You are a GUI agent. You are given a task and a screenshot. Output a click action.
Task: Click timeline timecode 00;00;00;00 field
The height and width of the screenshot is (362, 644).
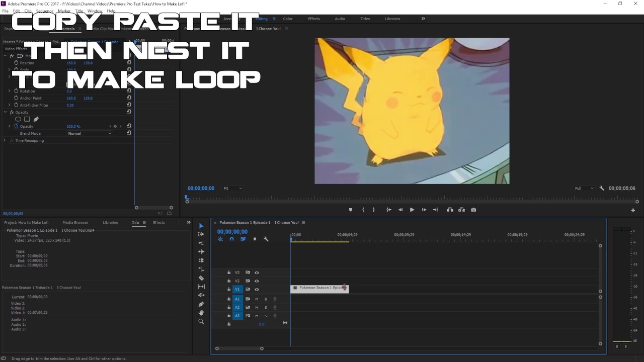(232, 232)
